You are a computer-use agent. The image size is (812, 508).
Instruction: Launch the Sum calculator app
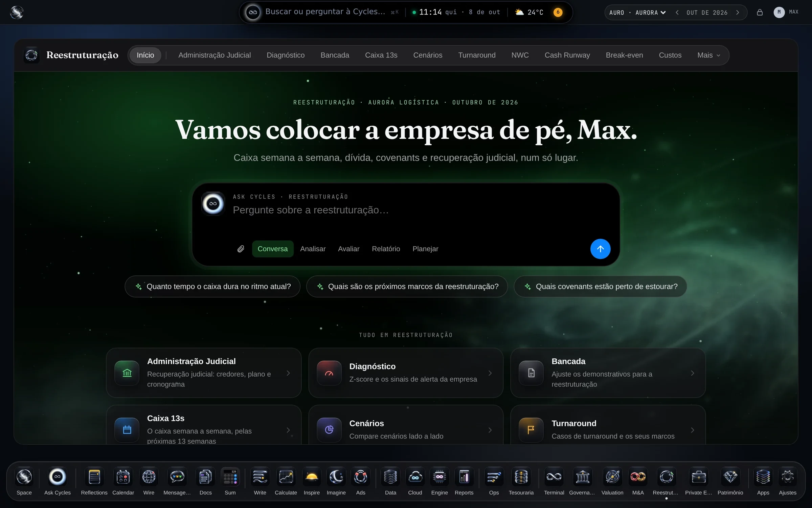click(x=230, y=477)
